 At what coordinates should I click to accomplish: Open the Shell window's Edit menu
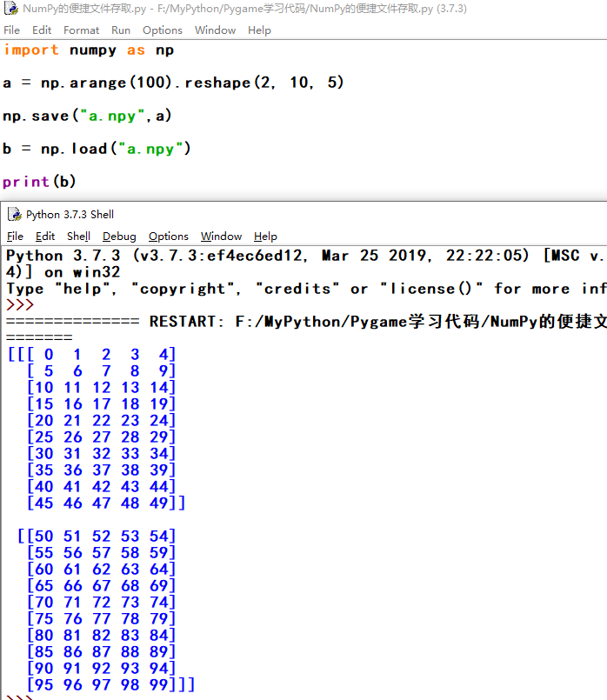point(45,237)
